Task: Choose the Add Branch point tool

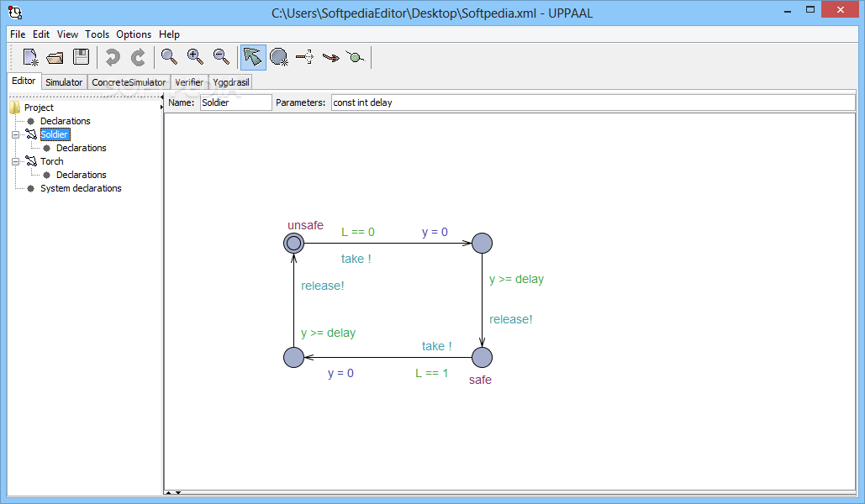Action: point(304,57)
